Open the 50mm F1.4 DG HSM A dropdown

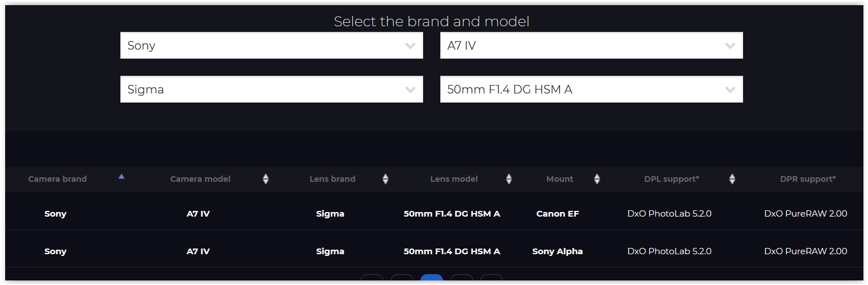(x=591, y=89)
